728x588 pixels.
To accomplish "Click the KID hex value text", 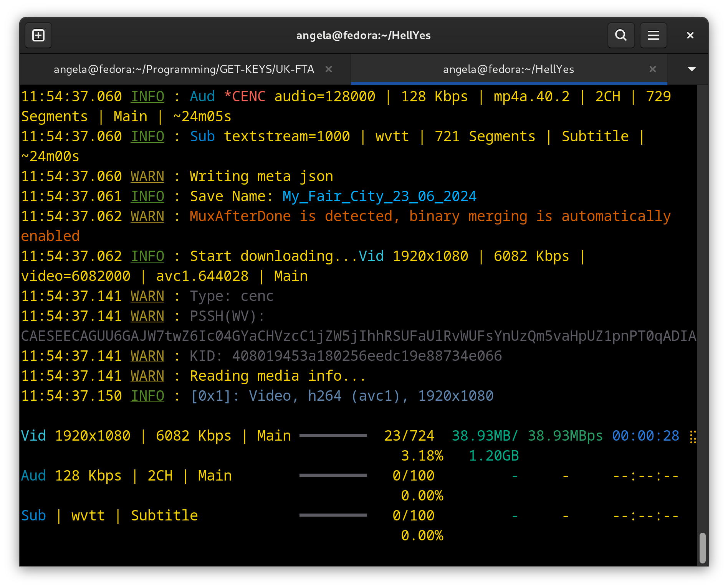I will point(367,356).
